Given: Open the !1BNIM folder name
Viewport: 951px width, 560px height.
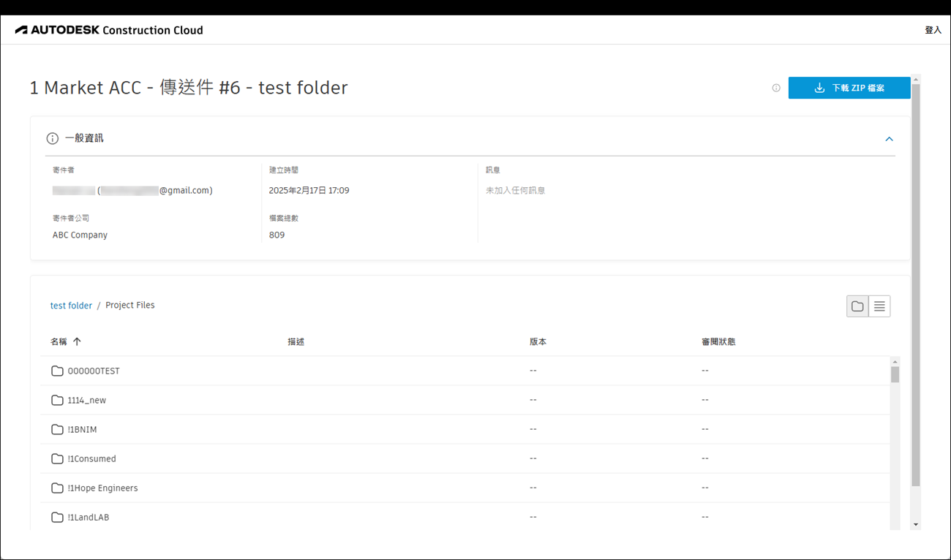Looking at the screenshot, I should (82, 429).
